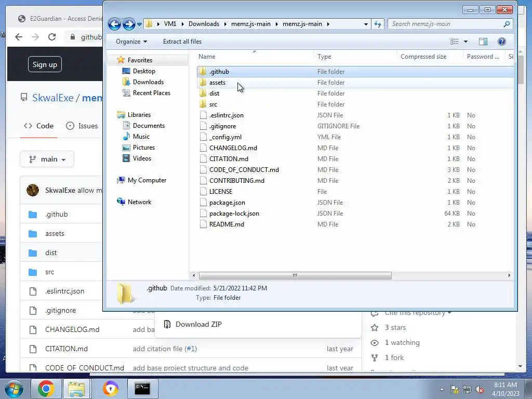Open Desktop in the navigation pane
The width and height of the screenshot is (532, 399).
coord(144,71)
